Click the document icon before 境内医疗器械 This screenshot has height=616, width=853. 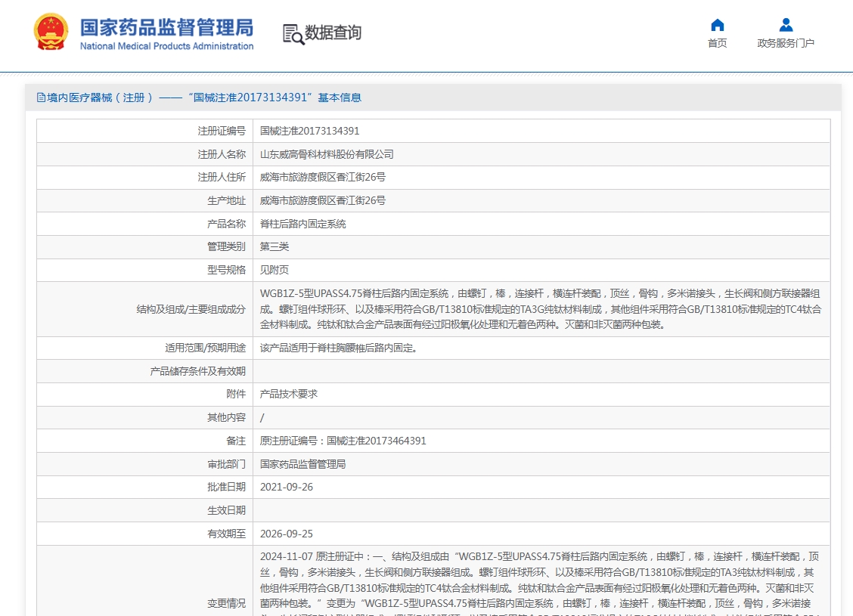pyautogui.click(x=41, y=98)
